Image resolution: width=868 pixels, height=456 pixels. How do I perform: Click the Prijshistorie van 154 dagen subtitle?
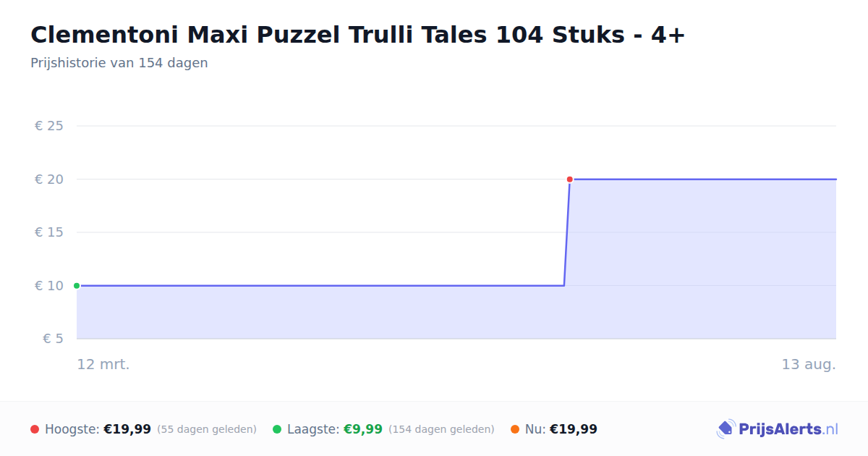[x=119, y=63]
